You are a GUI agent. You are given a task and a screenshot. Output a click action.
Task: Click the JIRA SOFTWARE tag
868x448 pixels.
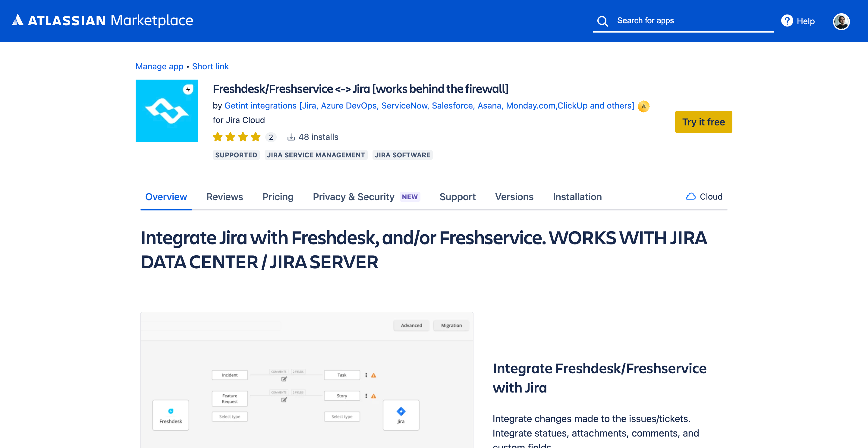[403, 155]
